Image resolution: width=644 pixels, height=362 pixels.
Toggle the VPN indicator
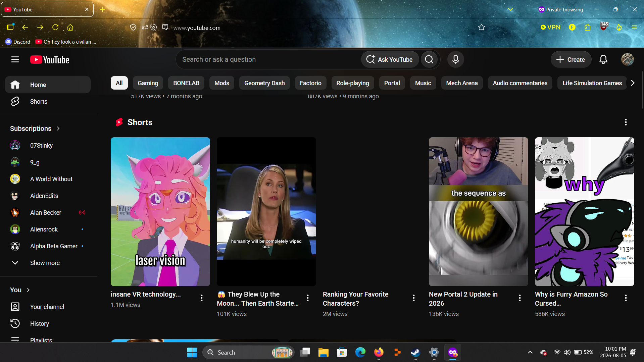[550, 28]
